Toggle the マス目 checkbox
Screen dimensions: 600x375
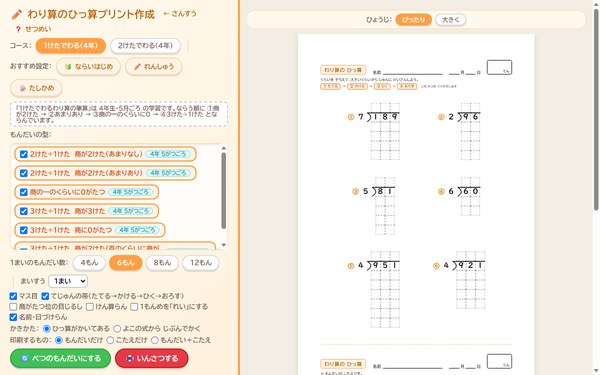pos(13,296)
